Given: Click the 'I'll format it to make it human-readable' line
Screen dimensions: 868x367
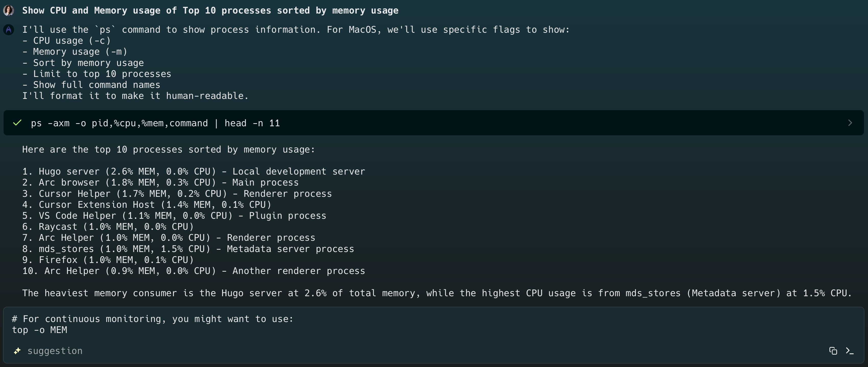Looking at the screenshot, I should (135, 96).
